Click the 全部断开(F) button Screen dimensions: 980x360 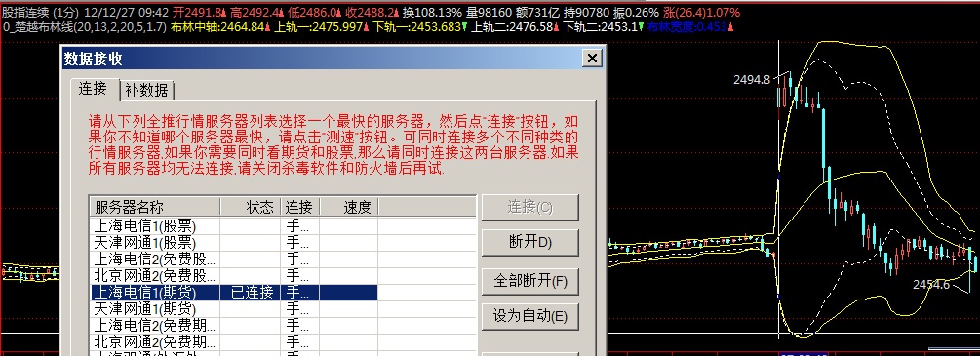point(530,281)
